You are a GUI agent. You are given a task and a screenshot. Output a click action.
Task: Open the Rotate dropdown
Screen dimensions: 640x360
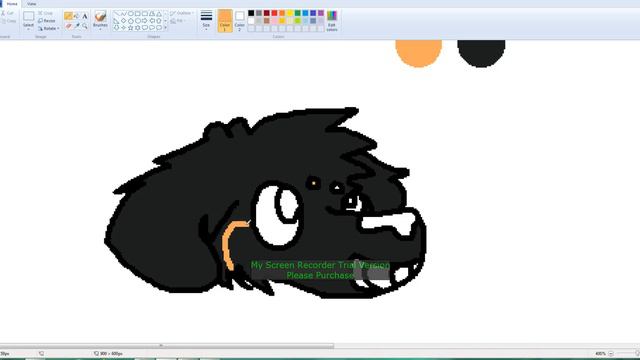(x=48, y=29)
